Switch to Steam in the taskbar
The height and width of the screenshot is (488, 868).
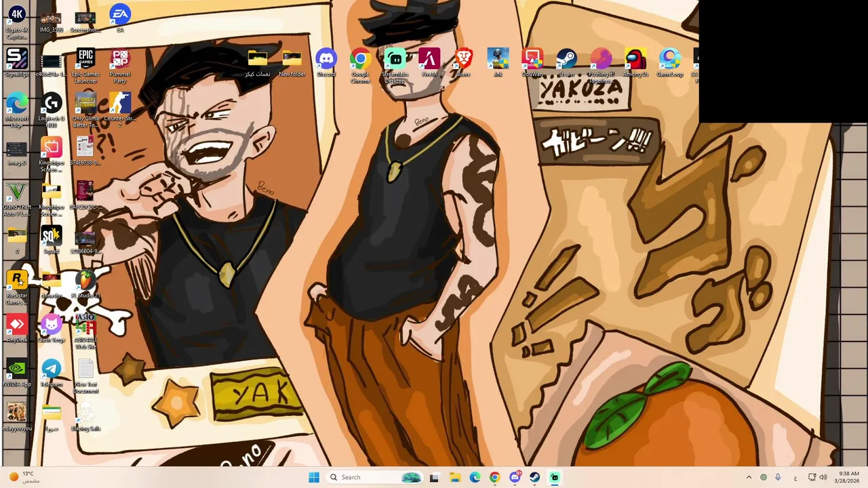coord(534,477)
